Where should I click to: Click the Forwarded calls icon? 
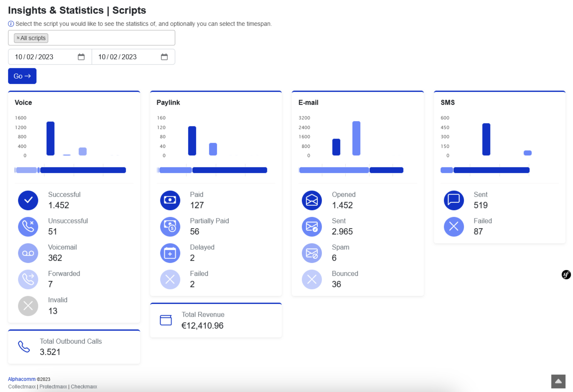(x=28, y=279)
